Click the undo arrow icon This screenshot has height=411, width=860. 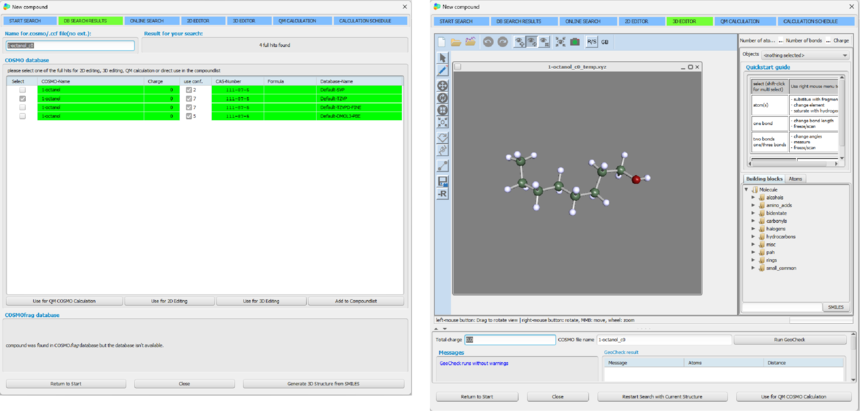click(x=488, y=42)
